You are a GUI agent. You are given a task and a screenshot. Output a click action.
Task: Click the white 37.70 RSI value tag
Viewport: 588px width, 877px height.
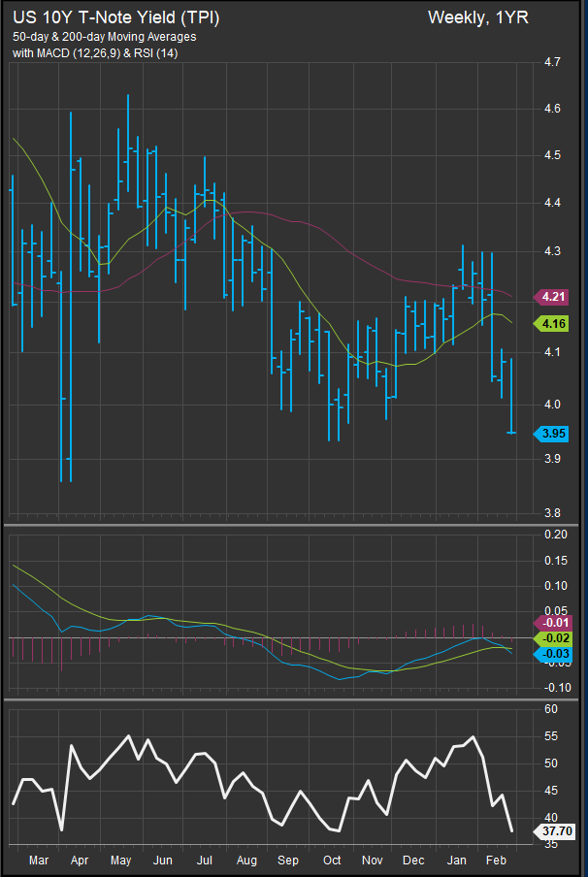coord(556,830)
